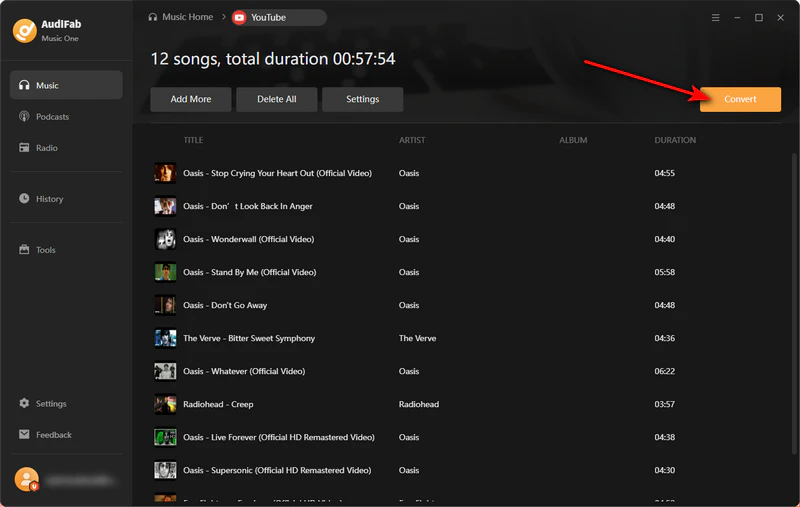Click the Wonderwall song thumbnail
800x507 pixels.
[x=165, y=239]
